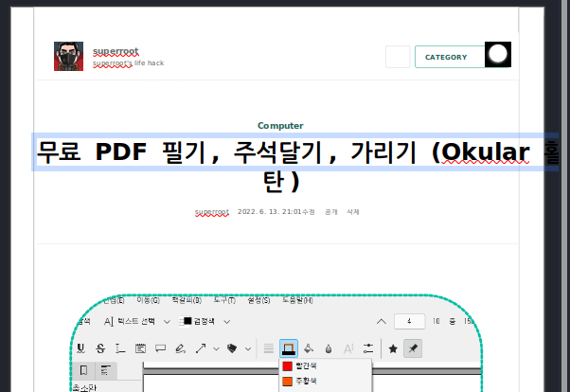Viewport: 570px width, 392px height.
Task: Open the 책갈피(B) bookmarks menu
Action: tap(187, 300)
